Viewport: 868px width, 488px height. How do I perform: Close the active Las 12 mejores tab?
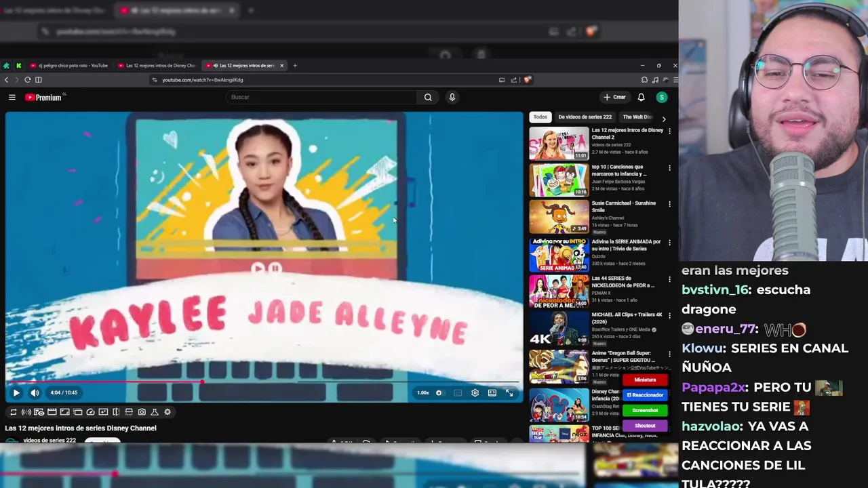click(281, 66)
